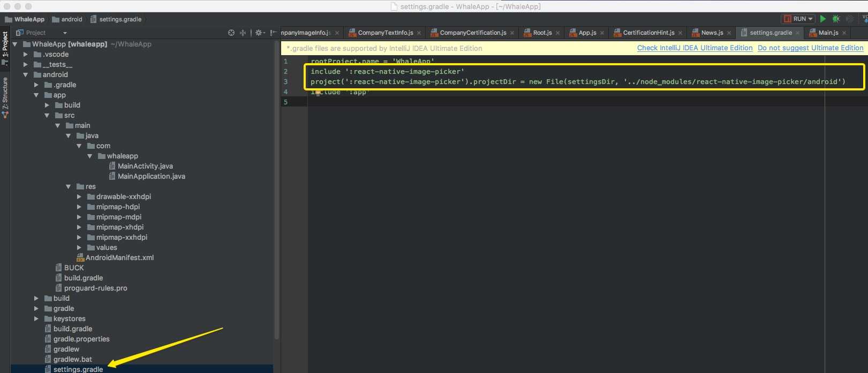Click the include ':react-native-image-picker' code line
Image resolution: width=868 pixels, height=373 pixels.
pyautogui.click(x=387, y=72)
